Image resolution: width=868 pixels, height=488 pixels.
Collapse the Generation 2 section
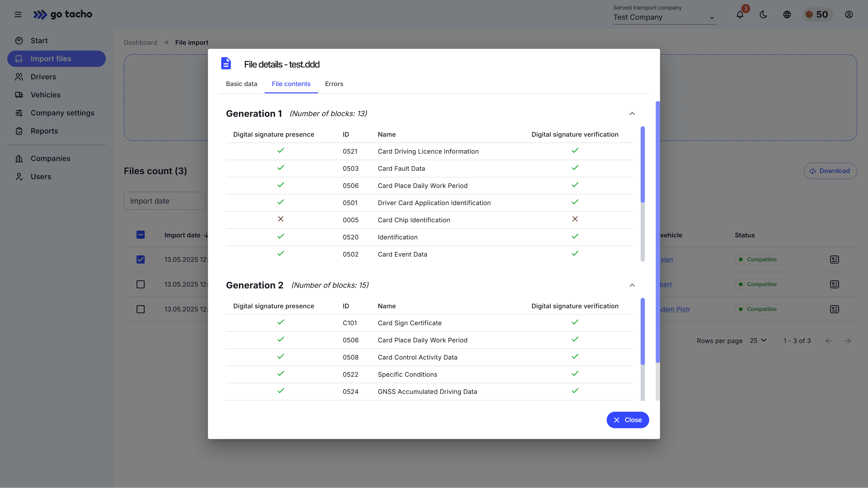632,285
